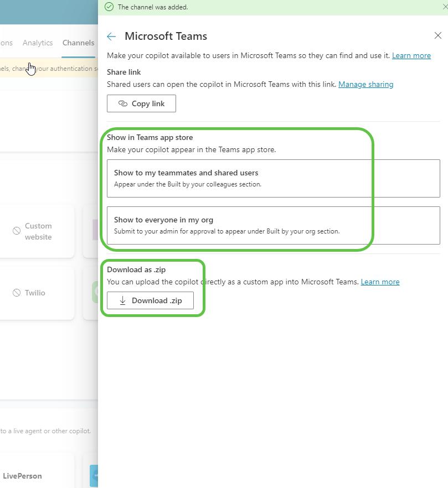The width and height of the screenshot is (448, 488).
Task: Open Learn more link about Teams availability
Action: coord(411,55)
